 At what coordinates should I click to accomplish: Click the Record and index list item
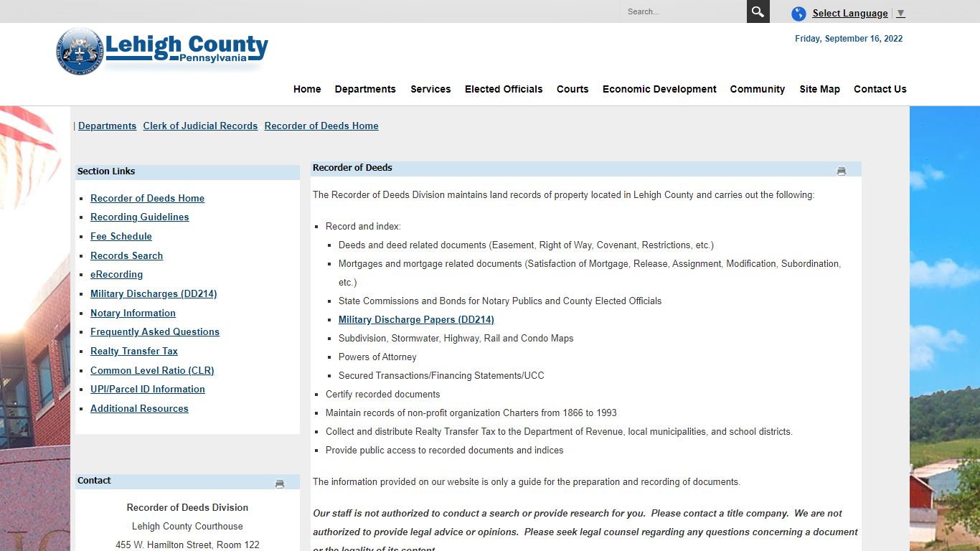coord(363,226)
